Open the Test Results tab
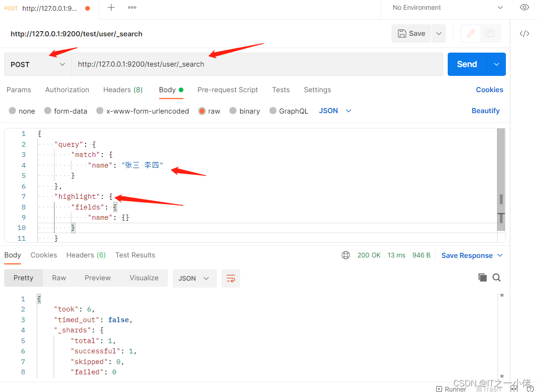Viewport: 538px width, 392px height. click(x=135, y=255)
